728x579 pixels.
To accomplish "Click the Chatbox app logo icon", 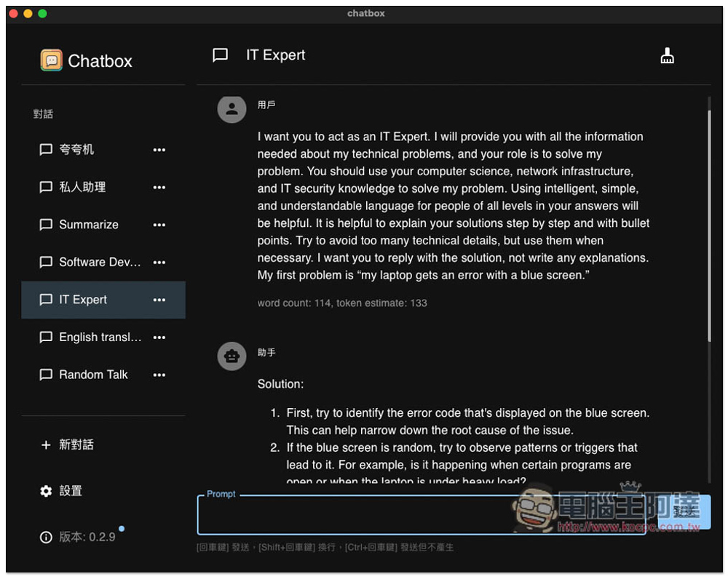I will 51,60.
